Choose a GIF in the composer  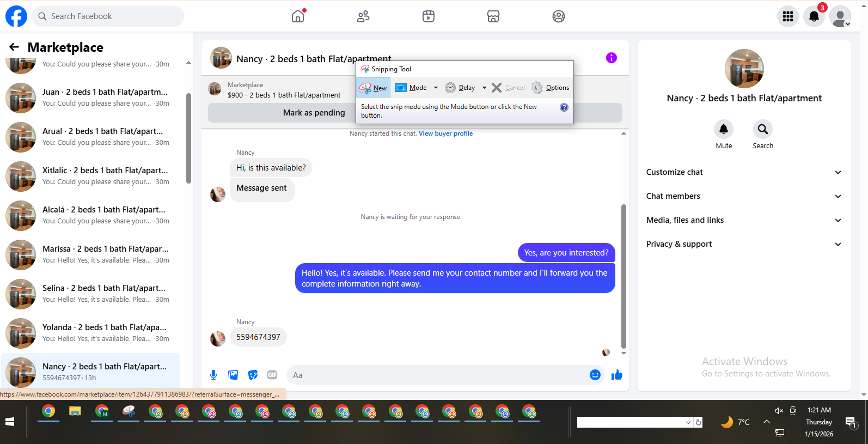tap(272, 375)
